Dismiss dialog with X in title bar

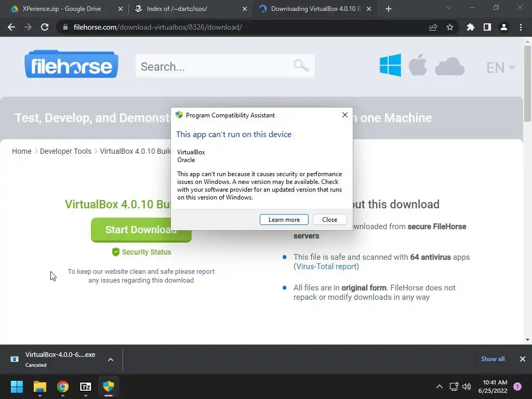345,115
